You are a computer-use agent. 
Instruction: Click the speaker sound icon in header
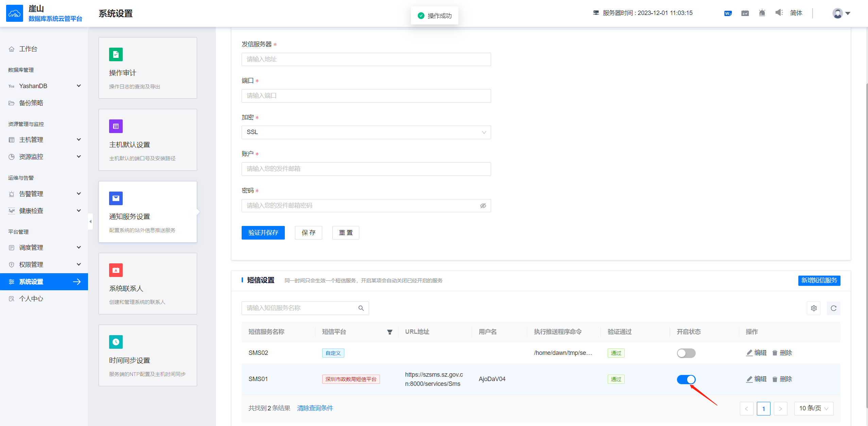click(x=779, y=13)
